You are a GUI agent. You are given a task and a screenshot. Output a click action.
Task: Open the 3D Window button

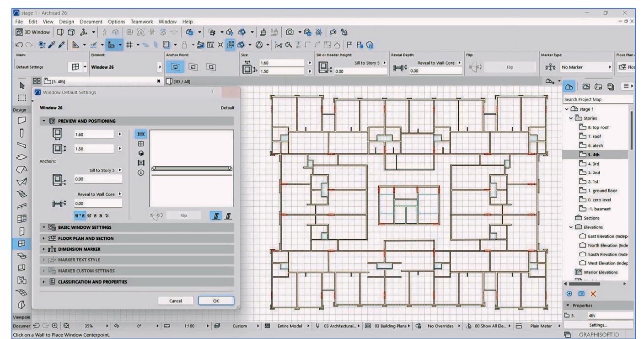[33, 33]
